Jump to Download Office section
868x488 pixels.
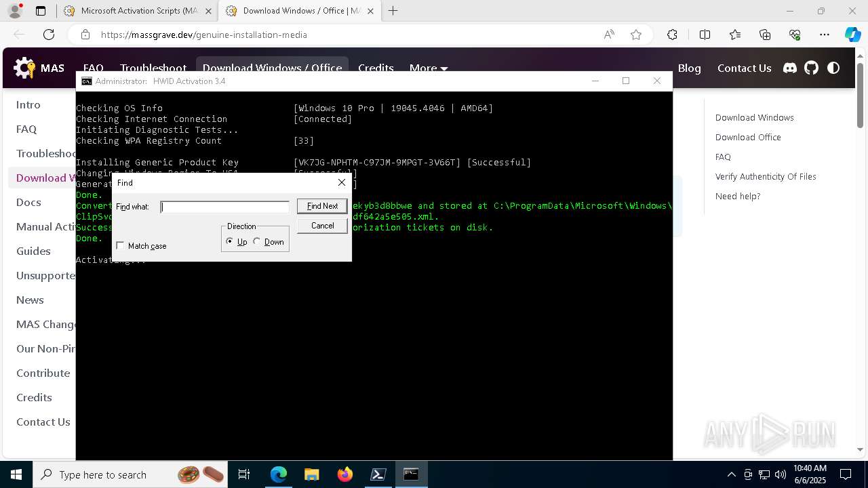(x=748, y=137)
